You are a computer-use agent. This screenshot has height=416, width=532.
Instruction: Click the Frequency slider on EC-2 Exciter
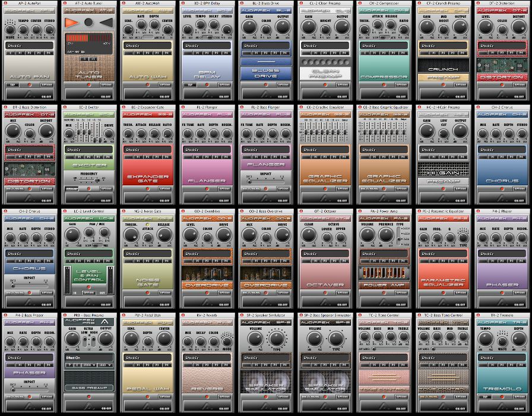tap(89, 179)
